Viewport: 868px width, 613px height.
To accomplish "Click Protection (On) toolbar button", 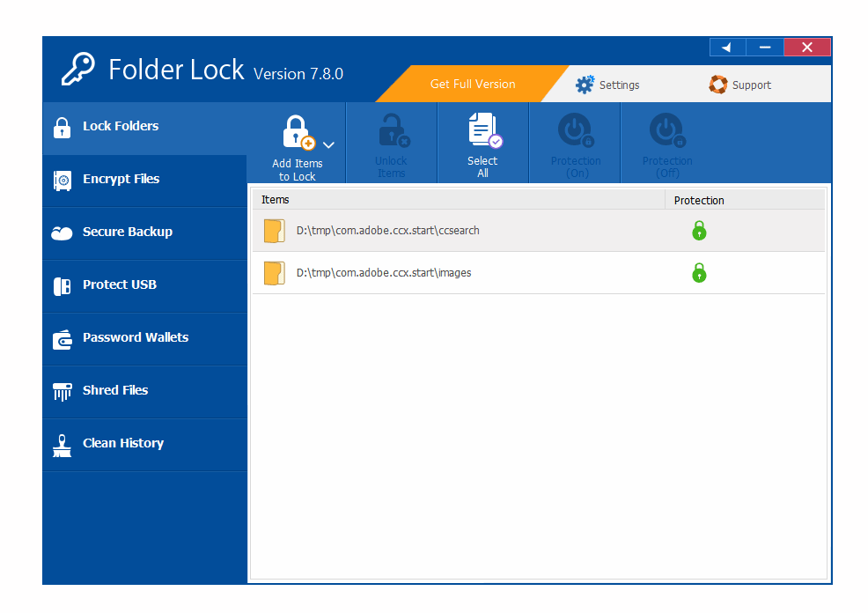I will (575, 144).
